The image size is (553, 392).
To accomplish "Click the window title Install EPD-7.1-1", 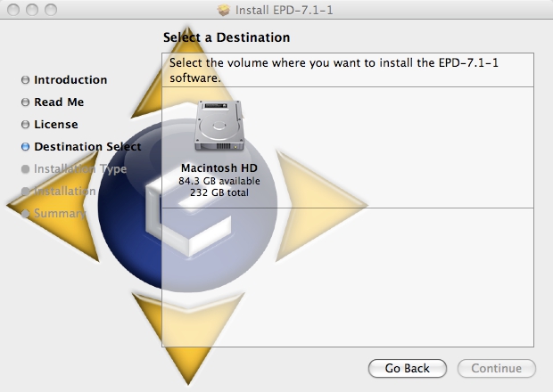I will (x=284, y=10).
